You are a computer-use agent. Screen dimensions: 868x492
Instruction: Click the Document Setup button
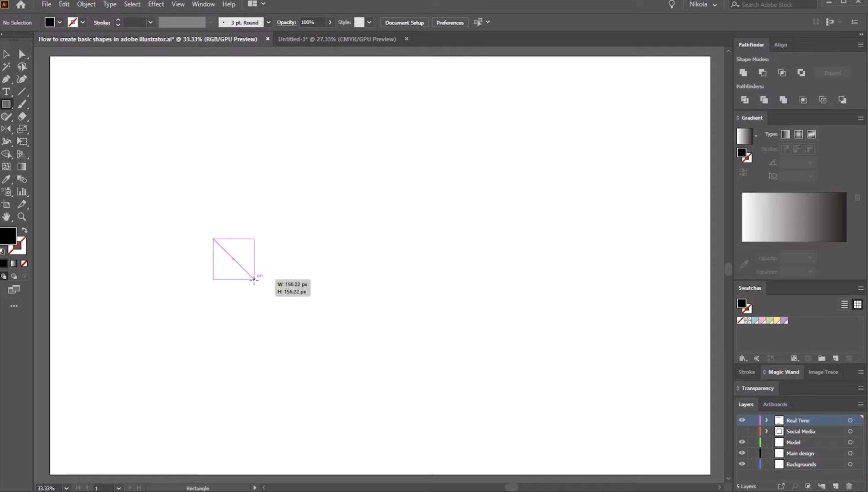point(404,22)
